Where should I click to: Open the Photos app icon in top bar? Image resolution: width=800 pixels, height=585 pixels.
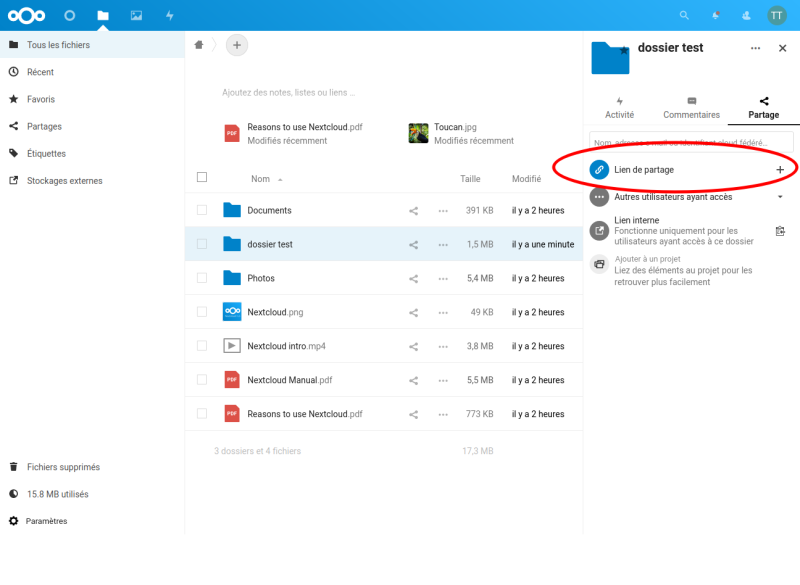(x=136, y=15)
